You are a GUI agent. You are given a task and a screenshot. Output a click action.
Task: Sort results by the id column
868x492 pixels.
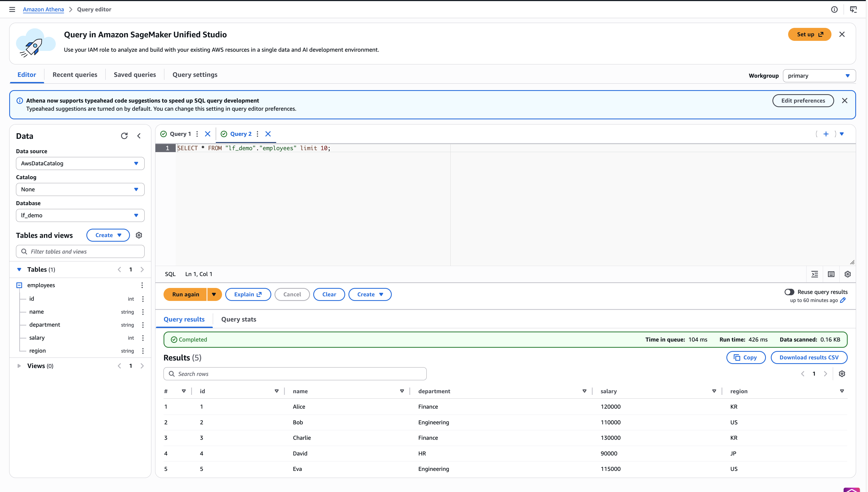click(276, 391)
